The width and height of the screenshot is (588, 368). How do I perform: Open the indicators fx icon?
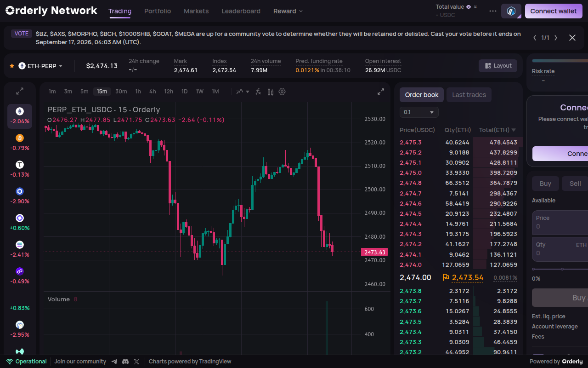258,92
